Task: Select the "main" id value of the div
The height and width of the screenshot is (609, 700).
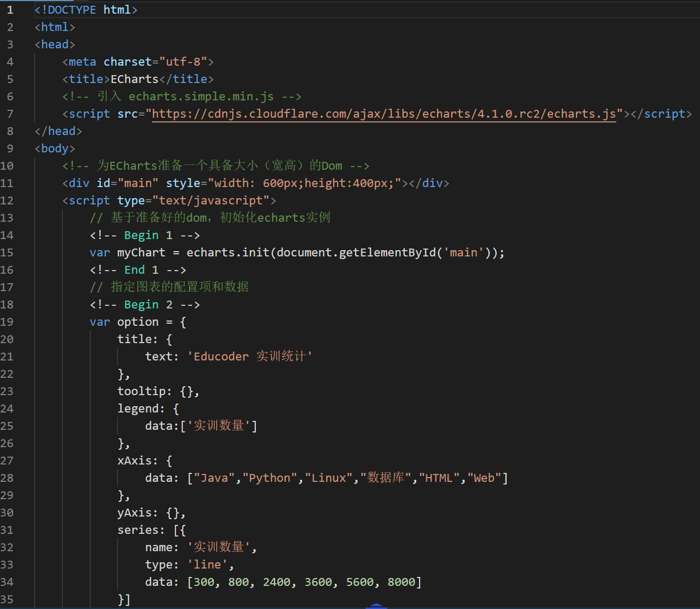Action: (x=138, y=183)
